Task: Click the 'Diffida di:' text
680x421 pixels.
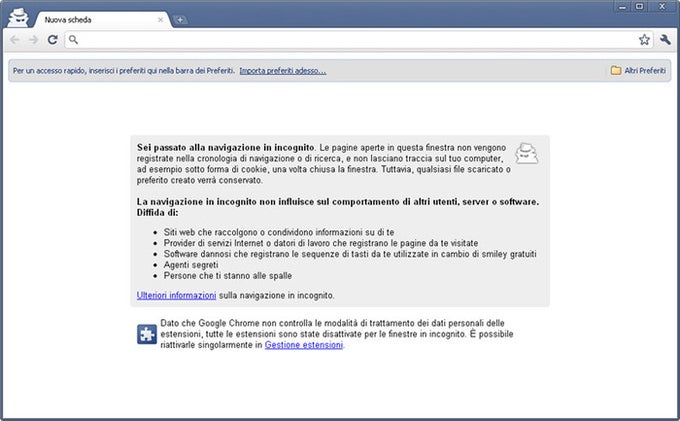Action: click(157, 212)
